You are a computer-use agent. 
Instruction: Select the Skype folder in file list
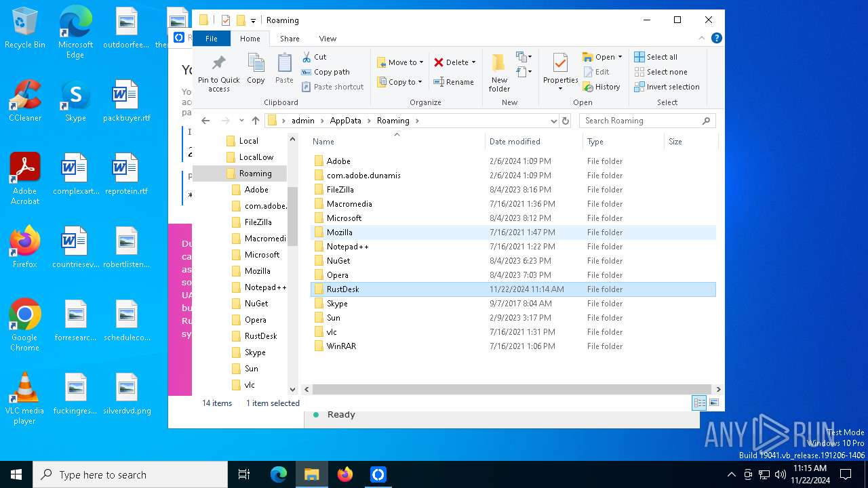click(513, 304)
